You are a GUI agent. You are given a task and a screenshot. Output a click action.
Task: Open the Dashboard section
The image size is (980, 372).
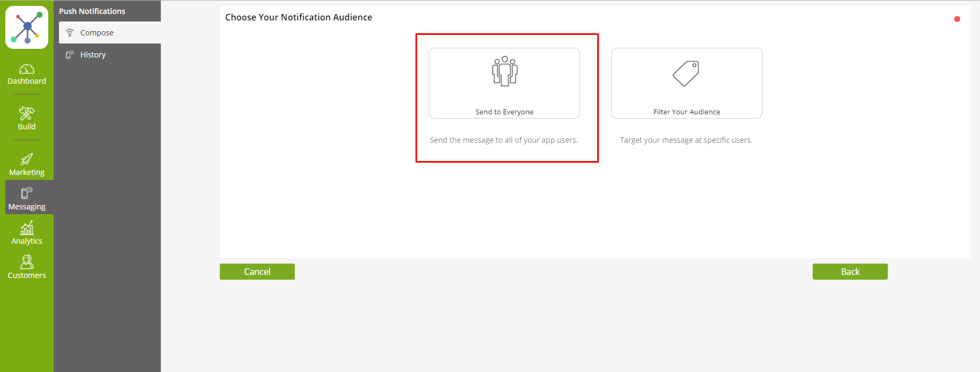click(27, 75)
